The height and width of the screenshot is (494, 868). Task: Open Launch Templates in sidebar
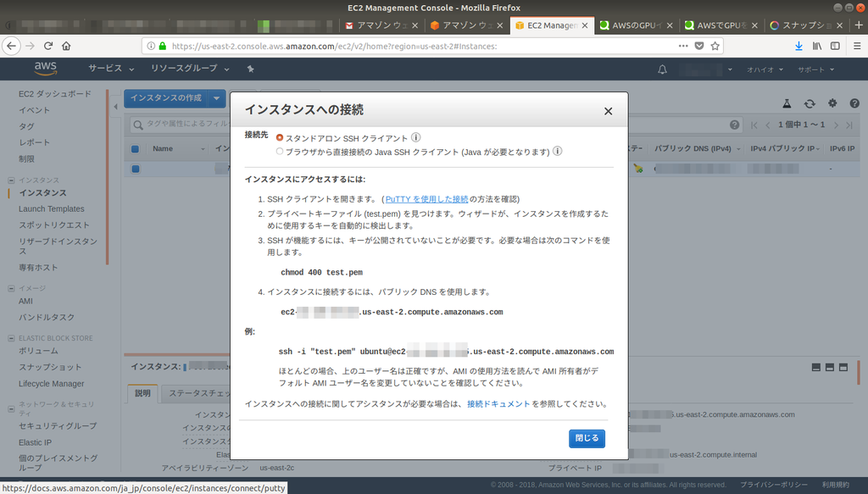pyautogui.click(x=52, y=208)
